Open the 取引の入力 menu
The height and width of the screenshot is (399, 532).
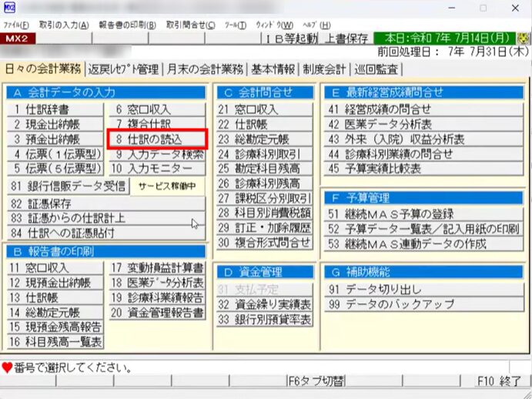(x=64, y=24)
